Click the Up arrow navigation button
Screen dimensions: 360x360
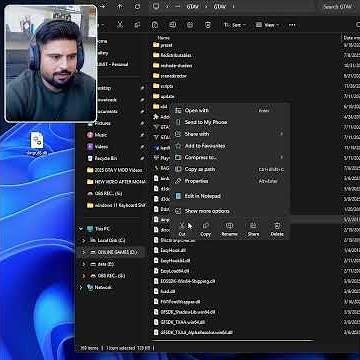[120, 6]
